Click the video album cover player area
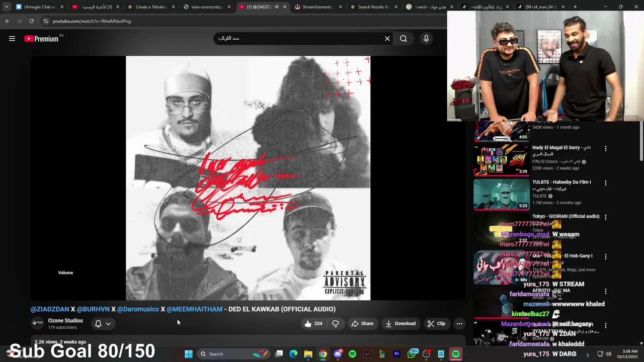This screenshot has width=644, height=362. coord(248,178)
